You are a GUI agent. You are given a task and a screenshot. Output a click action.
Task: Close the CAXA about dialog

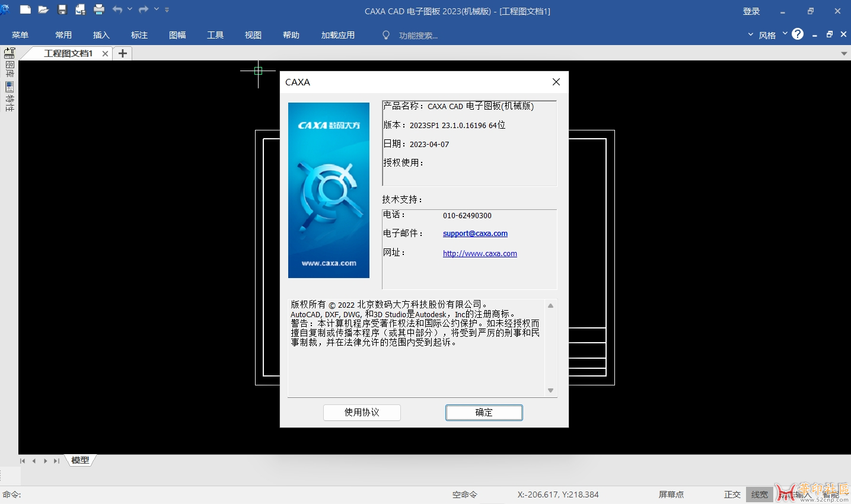556,82
